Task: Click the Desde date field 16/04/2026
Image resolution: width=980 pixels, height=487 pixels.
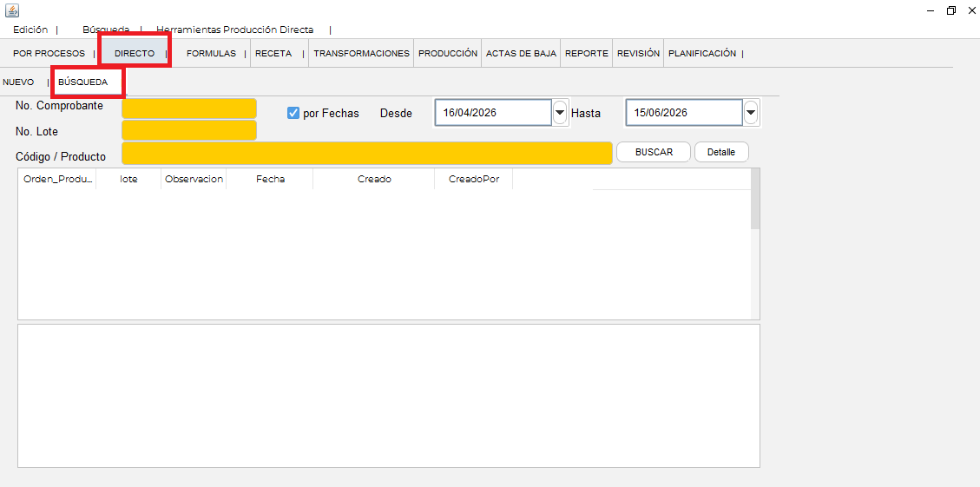Action: (493, 113)
